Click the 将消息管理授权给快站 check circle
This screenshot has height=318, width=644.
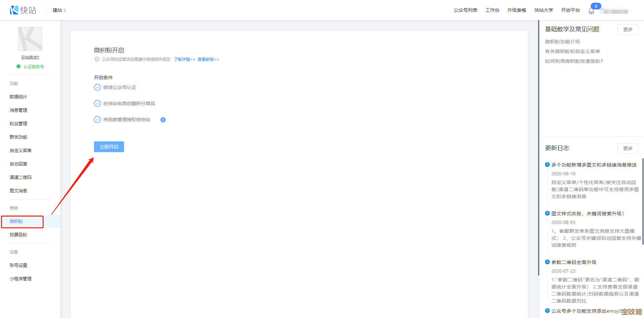97,120
